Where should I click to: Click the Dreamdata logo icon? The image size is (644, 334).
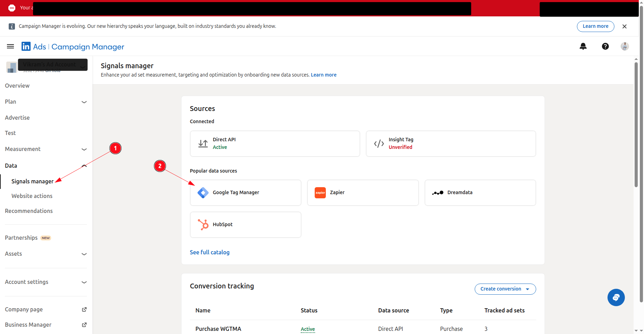[438, 193]
